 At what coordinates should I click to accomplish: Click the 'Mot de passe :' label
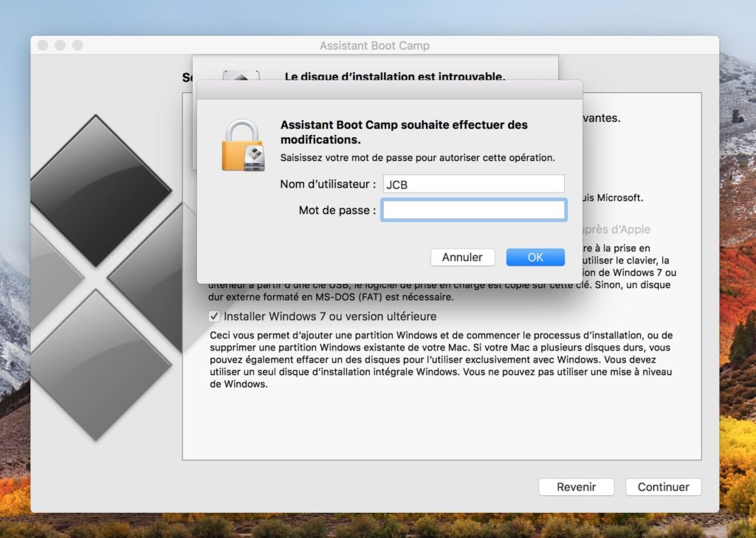337,210
